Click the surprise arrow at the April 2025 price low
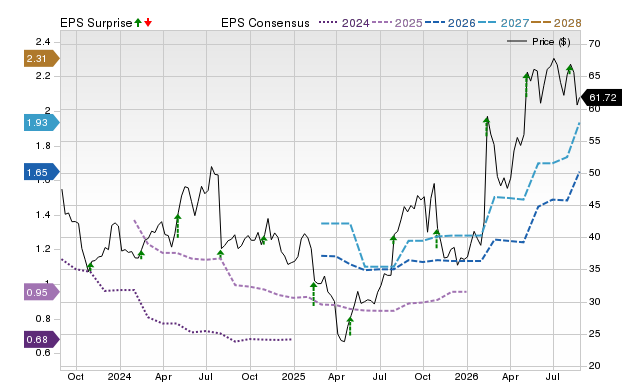Screen dimensions: 640x382 (x=350, y=326)
